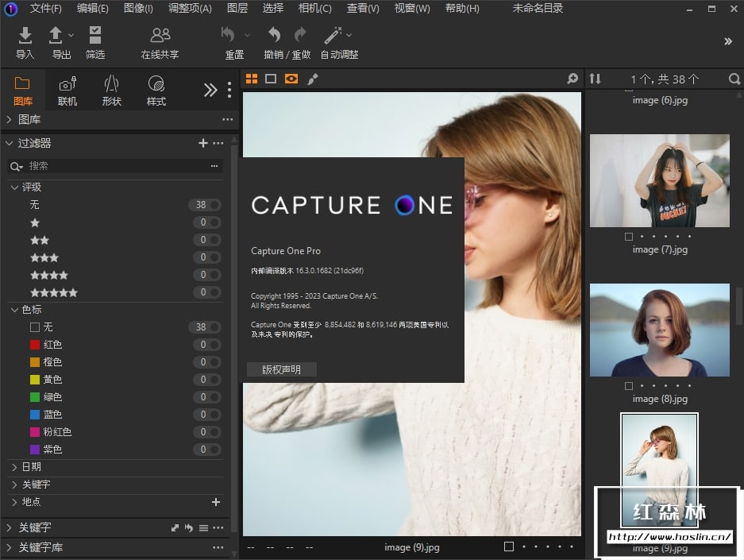
Task: Open the Adjustments (调整项) menu
Action: (x=190, y=9)
